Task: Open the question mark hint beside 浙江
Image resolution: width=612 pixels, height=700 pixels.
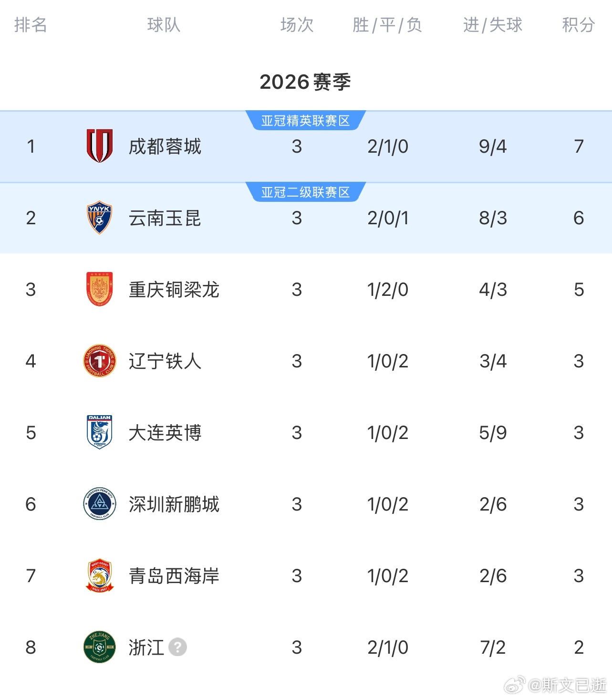Action: tap(177, 647)
